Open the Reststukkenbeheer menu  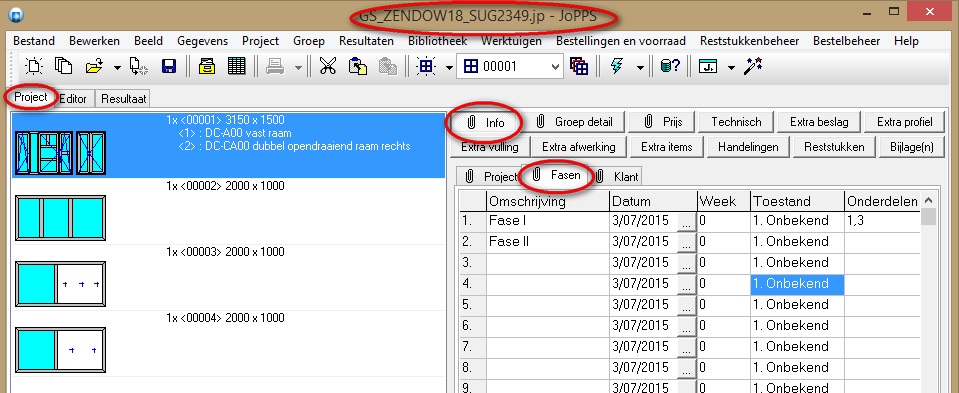coord(749,41)
